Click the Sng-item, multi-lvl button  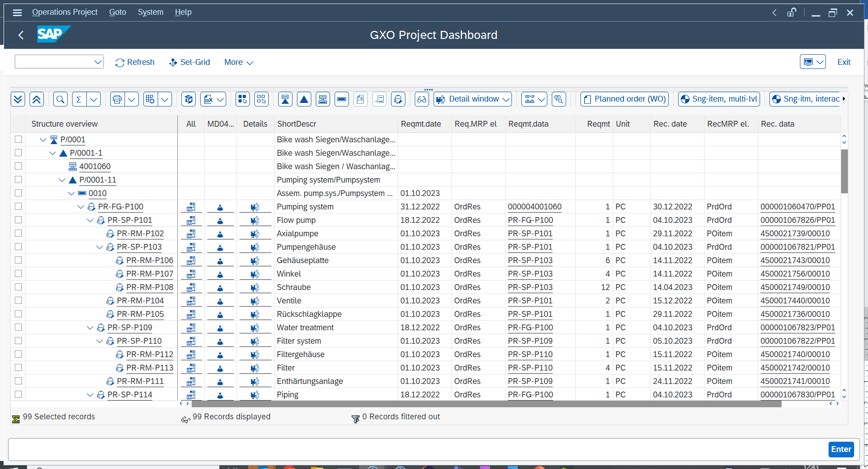click(719, 99)
